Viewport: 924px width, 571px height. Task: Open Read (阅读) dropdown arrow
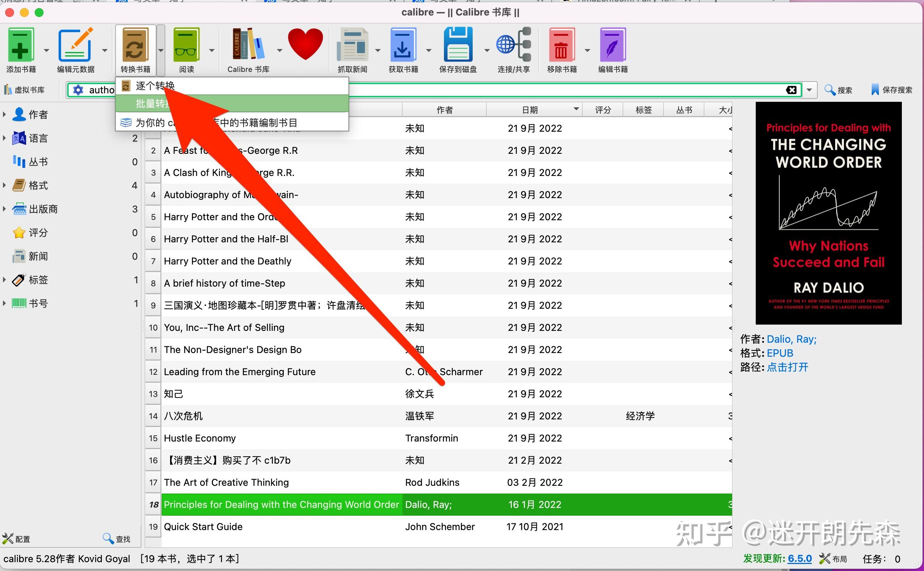click(211, 50)
